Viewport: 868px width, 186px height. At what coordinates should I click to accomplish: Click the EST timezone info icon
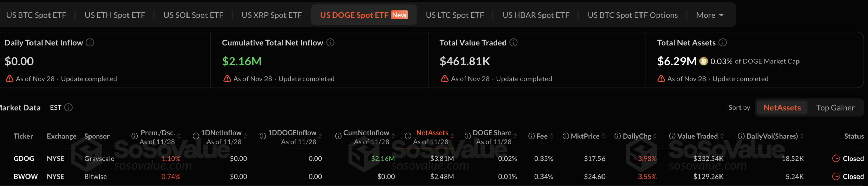pos(68,107)
